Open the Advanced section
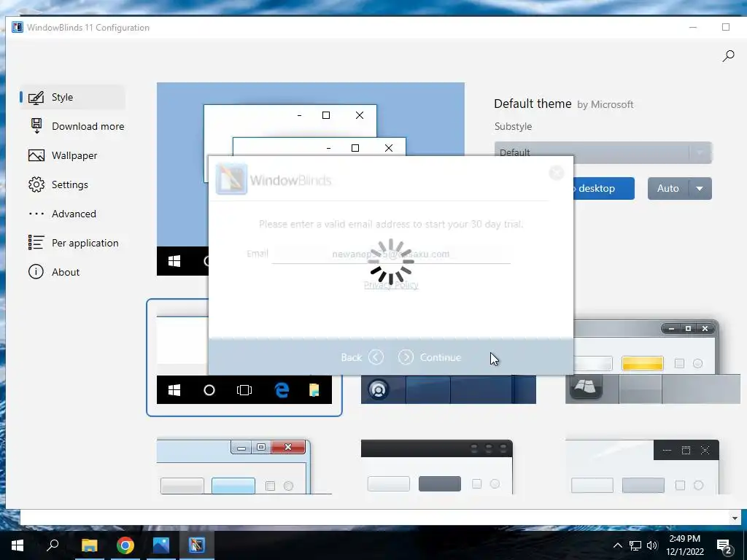Image resolution: width=747 pixels, height=560 pixels. click(x=62, y=214)
